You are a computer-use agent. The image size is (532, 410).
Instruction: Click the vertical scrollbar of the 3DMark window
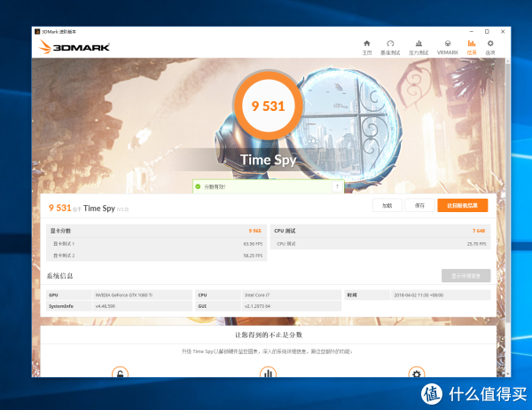507,193
